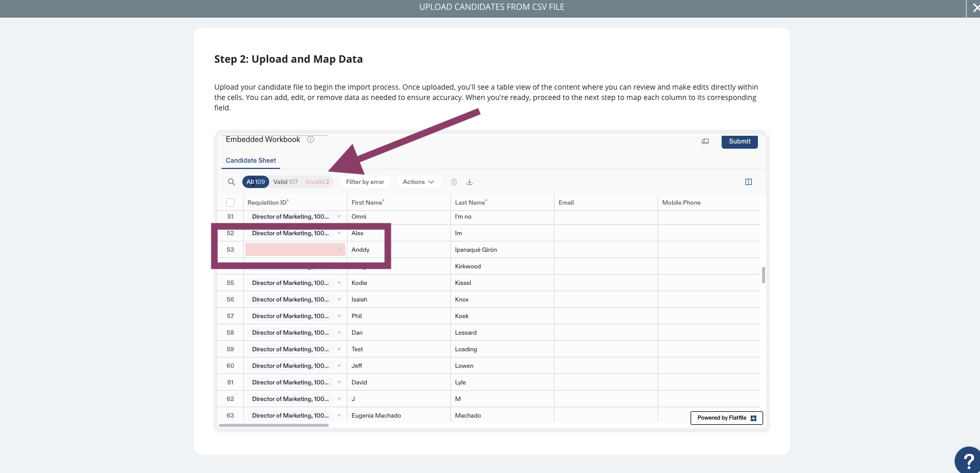Click the Flatfile logo in Powered by badge

(x=753, y=418)
